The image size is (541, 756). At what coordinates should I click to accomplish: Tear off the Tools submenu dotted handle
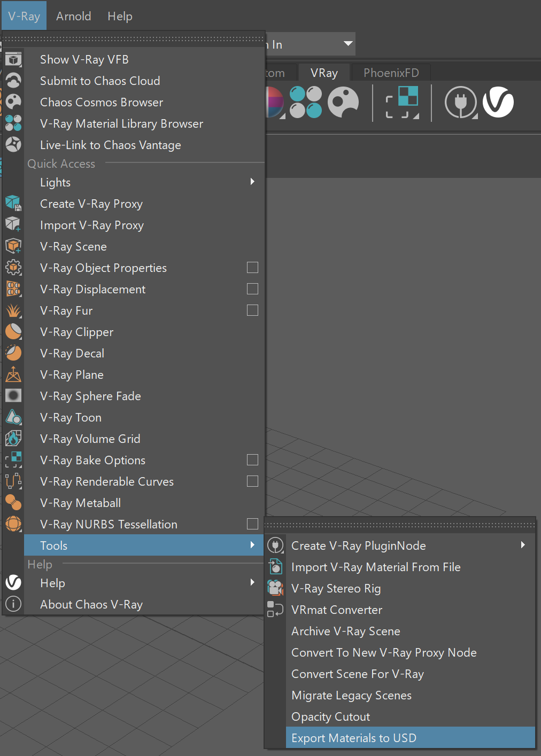(x=400, y=525)
